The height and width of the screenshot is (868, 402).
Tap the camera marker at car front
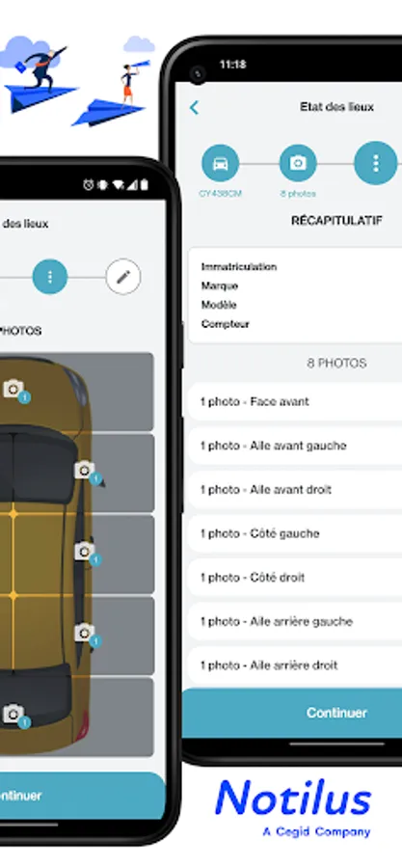14,391
